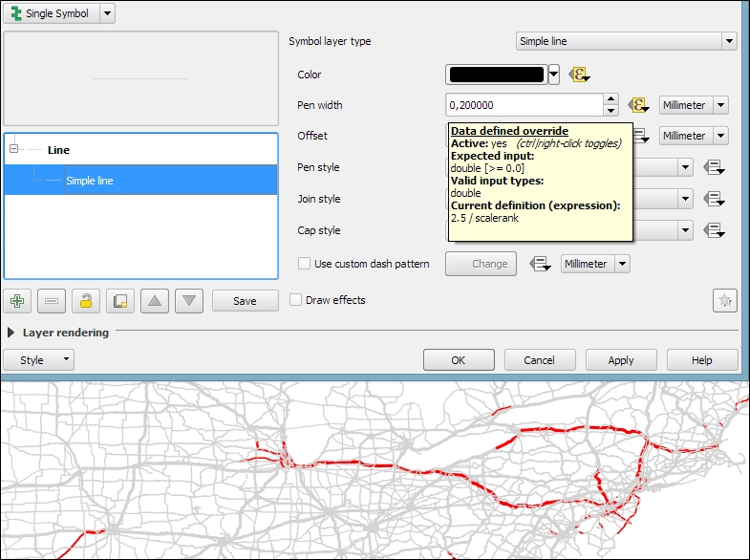
Task: Click the star effects customize button
Action: [724, 300]
